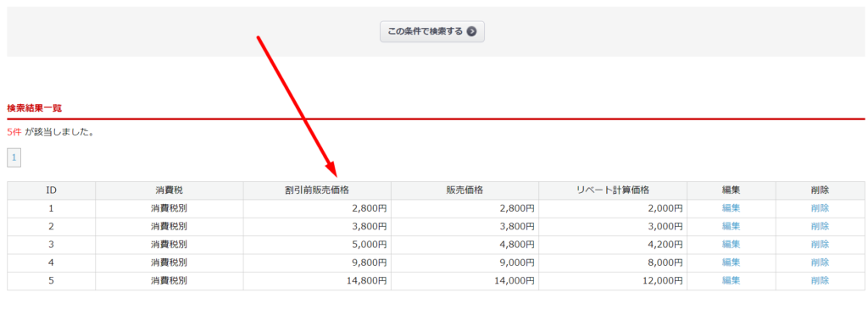Click the 削除 link for ID 5
868x309 pixels.
820,280
